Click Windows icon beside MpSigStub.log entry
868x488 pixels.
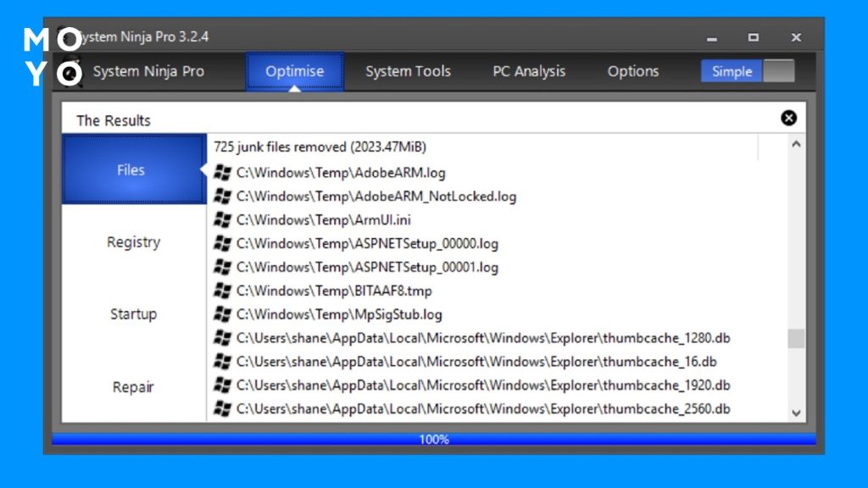tap(222, 315)
